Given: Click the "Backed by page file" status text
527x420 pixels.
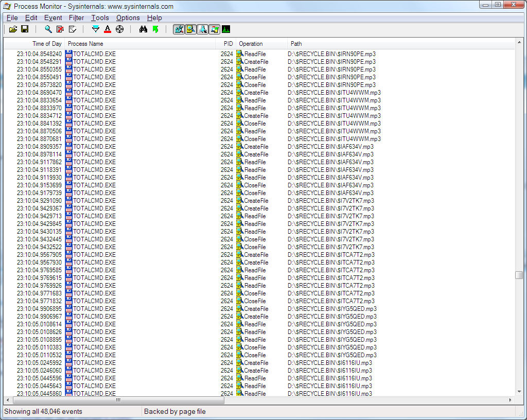Looking at the screenshot, I should click(x=175, y=412).
